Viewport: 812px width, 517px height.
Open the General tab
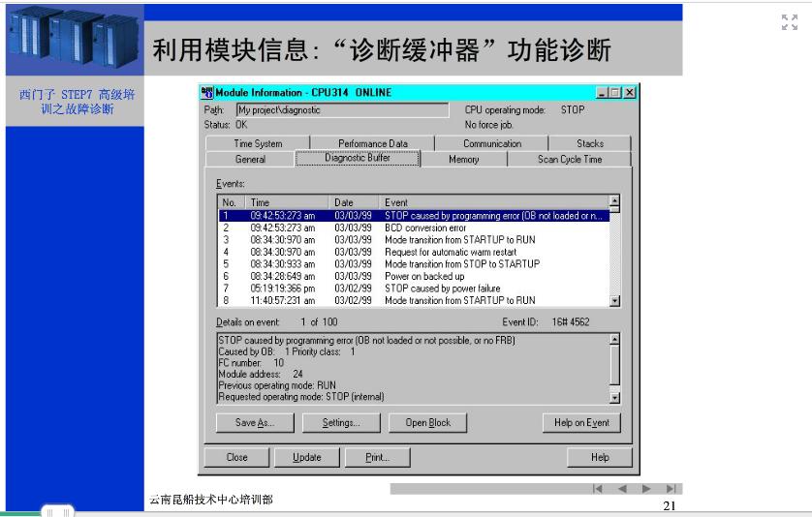coord(250,159)
